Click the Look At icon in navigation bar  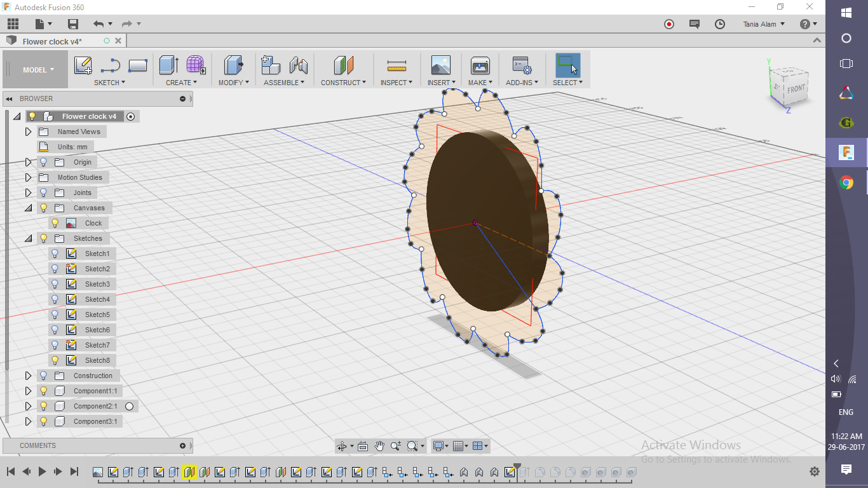click(363, 446)
